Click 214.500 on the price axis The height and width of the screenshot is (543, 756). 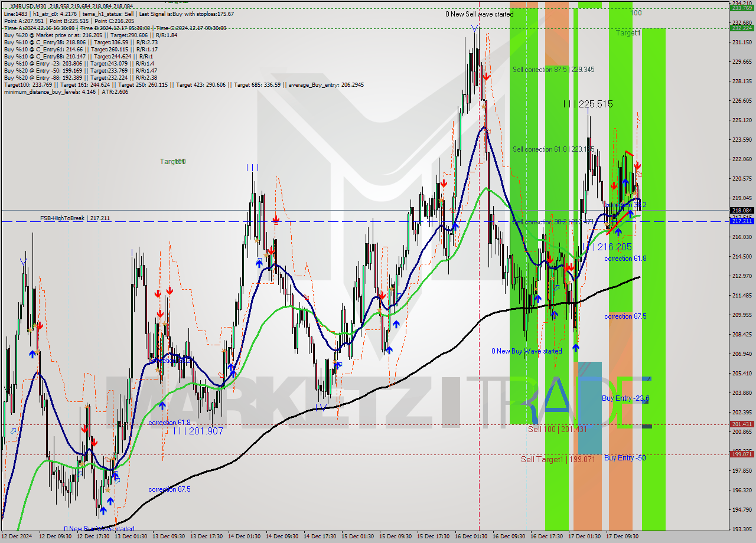742,257
